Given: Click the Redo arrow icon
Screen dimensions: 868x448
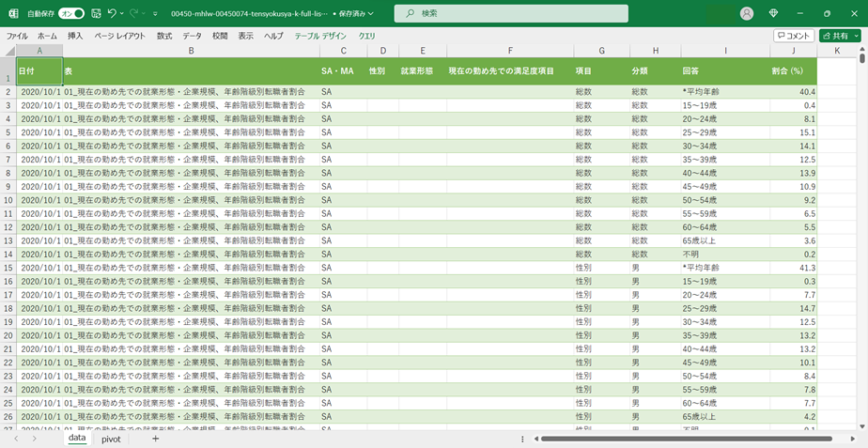Looking at the screenshot, I should (134, 14).
